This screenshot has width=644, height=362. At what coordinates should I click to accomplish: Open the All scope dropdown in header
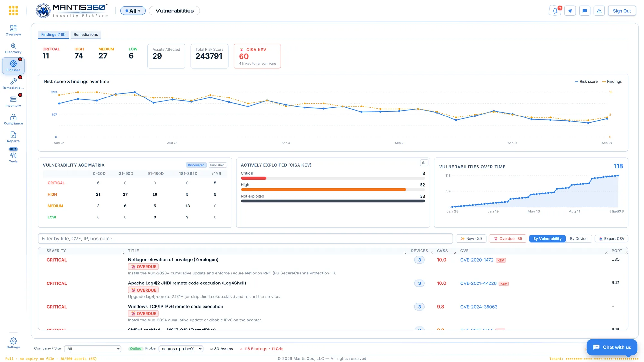pos(133,11)
